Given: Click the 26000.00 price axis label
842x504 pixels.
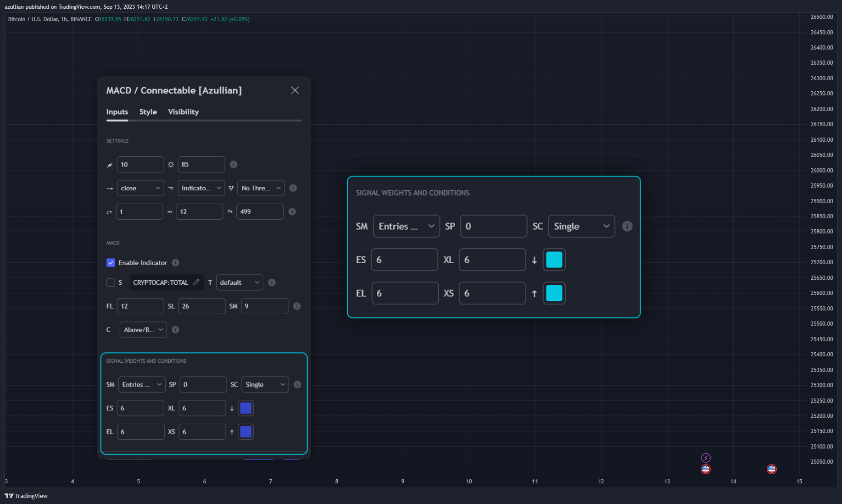Looking at the screenshot, I should pyautogui.click(x=821, y=170).
